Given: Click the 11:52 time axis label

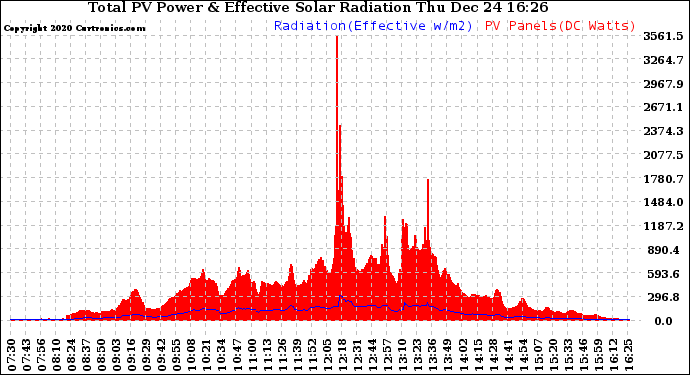Looking at the screenshot, I should click(313, 355).
